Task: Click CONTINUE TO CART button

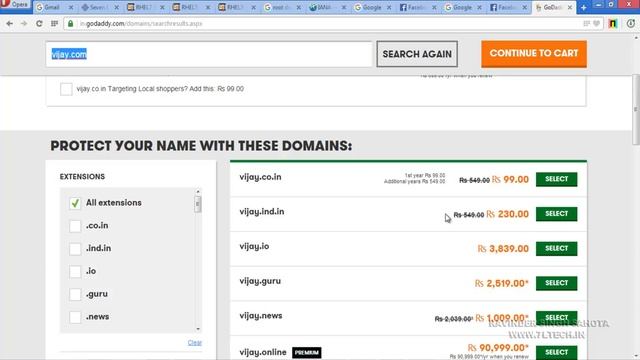Action: (534, 53)
